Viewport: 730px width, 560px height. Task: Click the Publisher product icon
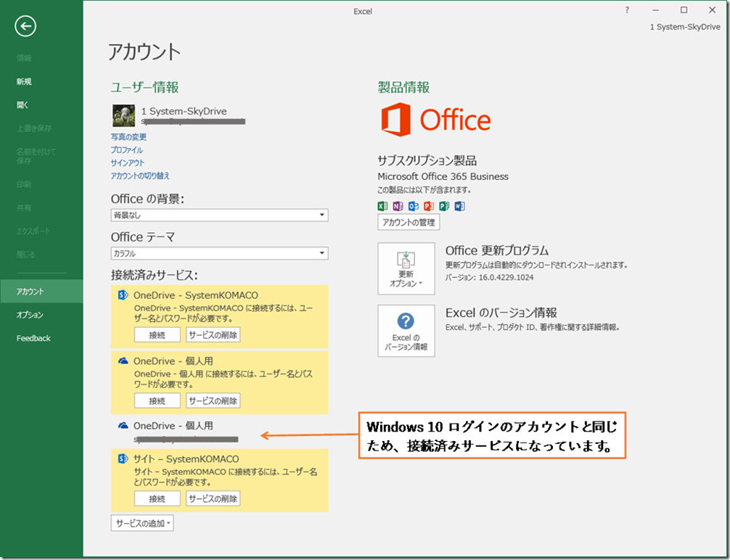click(443, 206)
